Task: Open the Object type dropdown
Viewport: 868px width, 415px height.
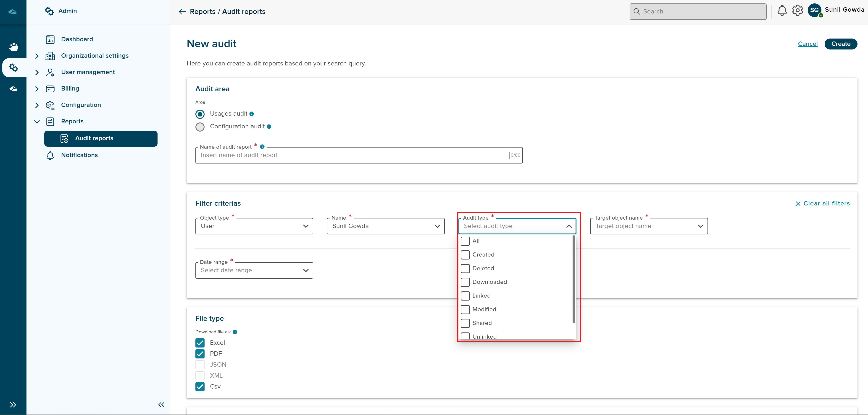Action: tap(254, 226)
